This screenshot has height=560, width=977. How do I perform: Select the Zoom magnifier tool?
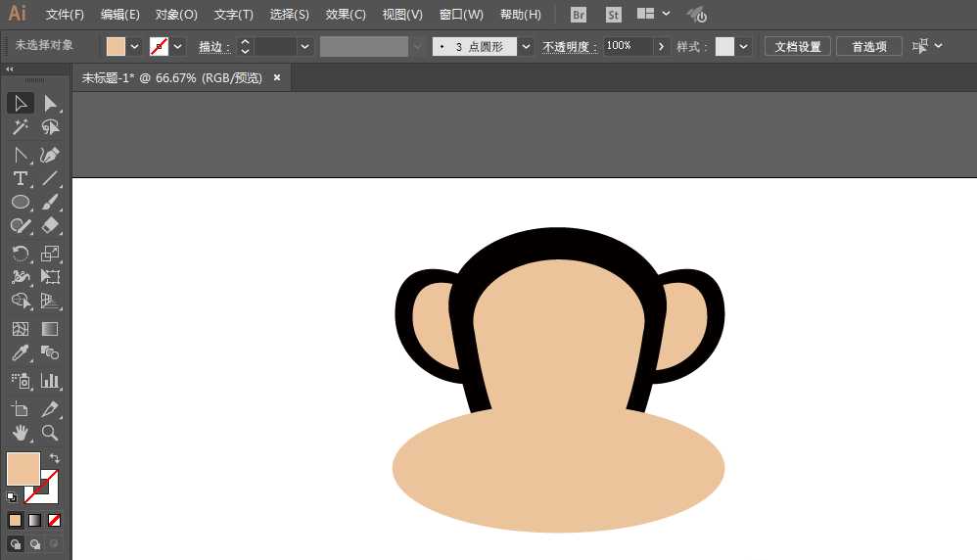click(x=50, y=432)
